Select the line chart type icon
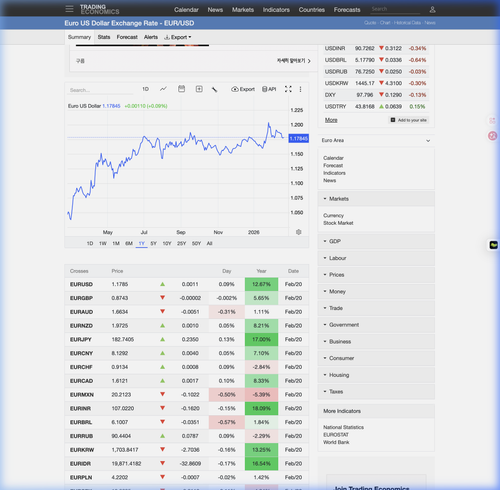This screenshot has height=490, width=500. point(163,89)
